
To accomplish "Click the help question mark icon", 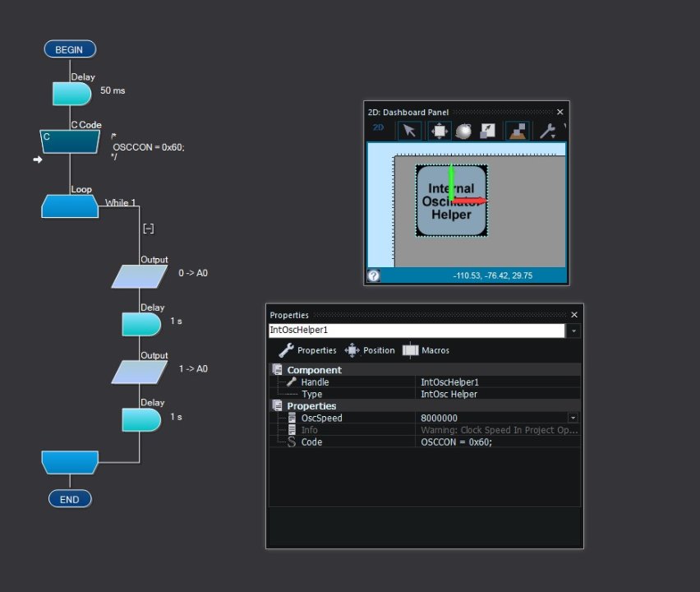I will (374, 275).
